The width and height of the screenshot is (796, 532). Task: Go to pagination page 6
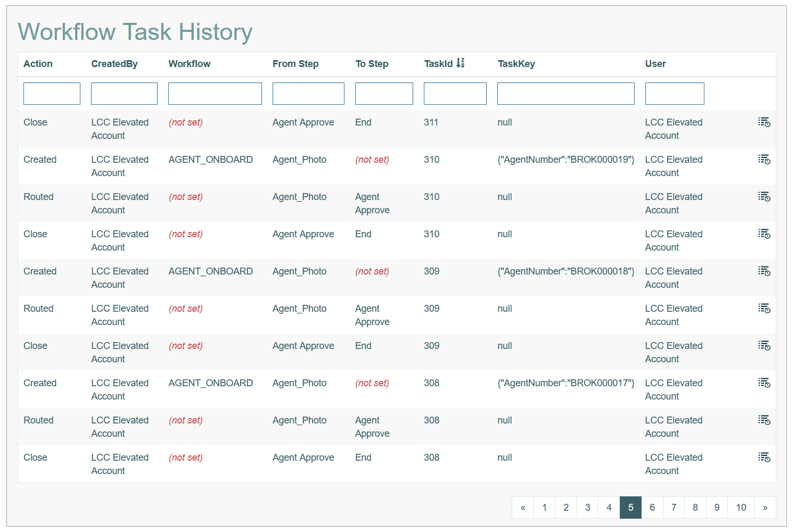point(652,508)
